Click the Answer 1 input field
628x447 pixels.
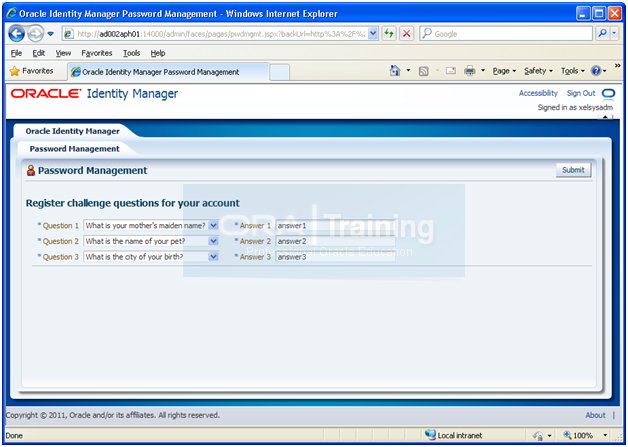(x=336, y=226)
